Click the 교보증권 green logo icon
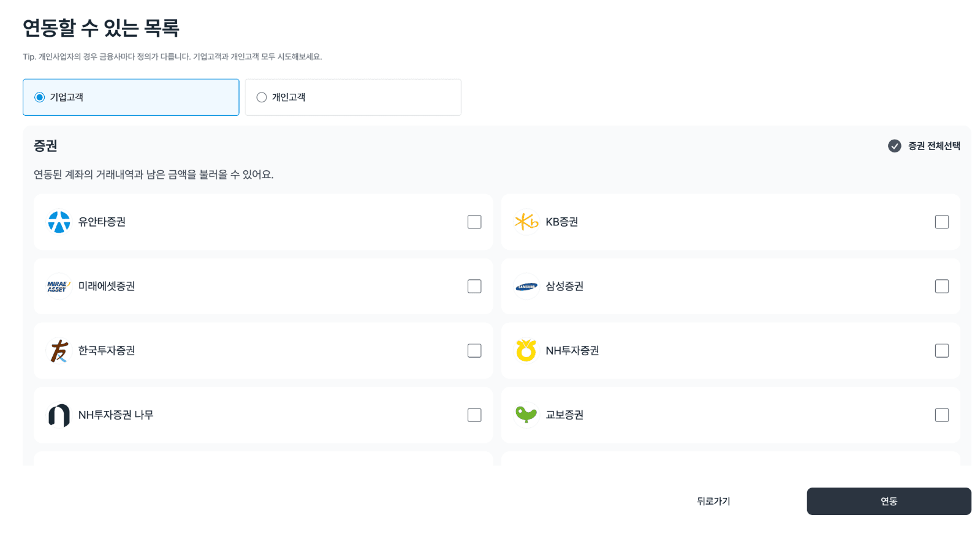 (x=526, y=415)
